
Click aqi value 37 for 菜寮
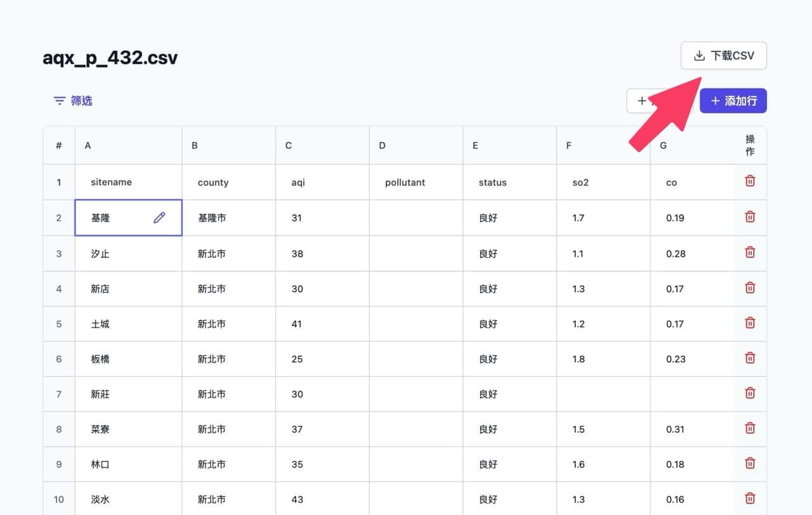323,429
